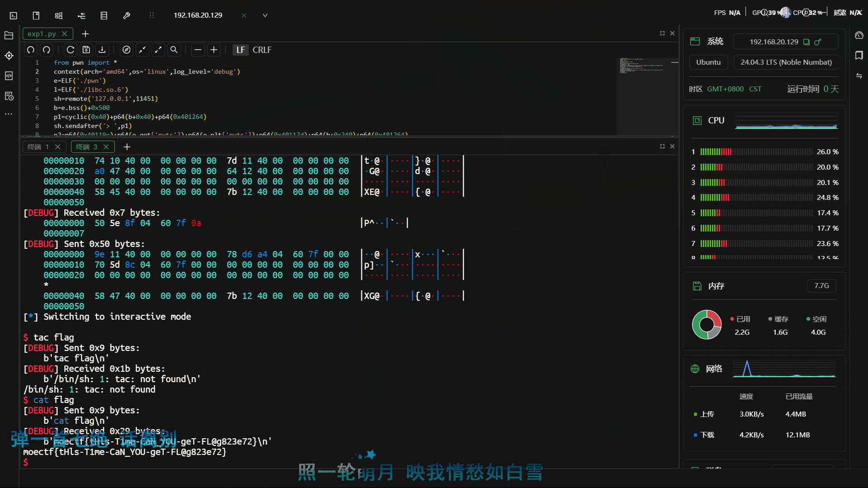Open the wrench tools icon in top toolbar
This screenshot has width=868, height=488.
(x=127, y=15)
